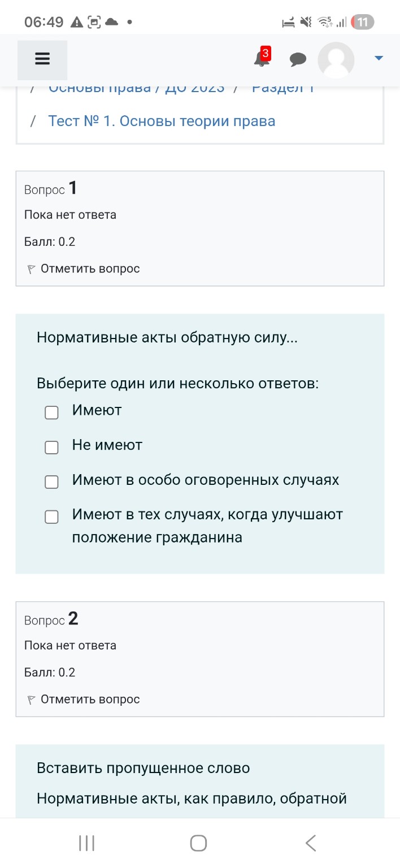The width and height of the screenshot is (400, 868).
Task: Tap the battery indicator showing 11
Action: click(x=362, y=21)
